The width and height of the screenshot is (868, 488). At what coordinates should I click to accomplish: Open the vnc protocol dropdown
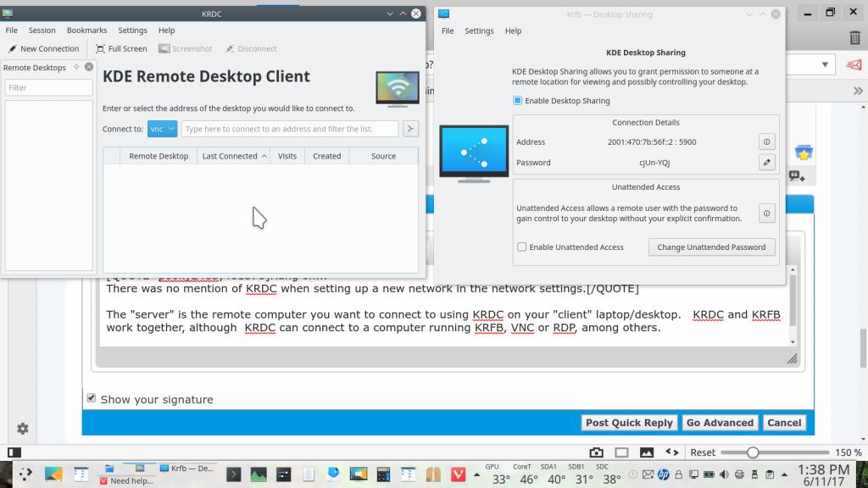click(162, 129)
